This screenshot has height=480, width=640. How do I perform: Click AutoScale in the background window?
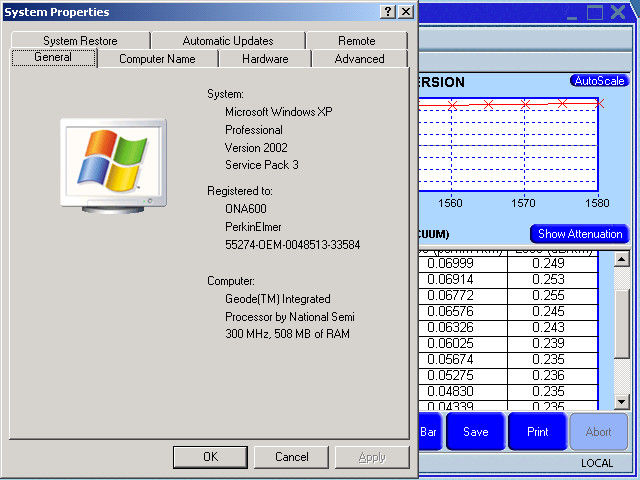[599, 81]
